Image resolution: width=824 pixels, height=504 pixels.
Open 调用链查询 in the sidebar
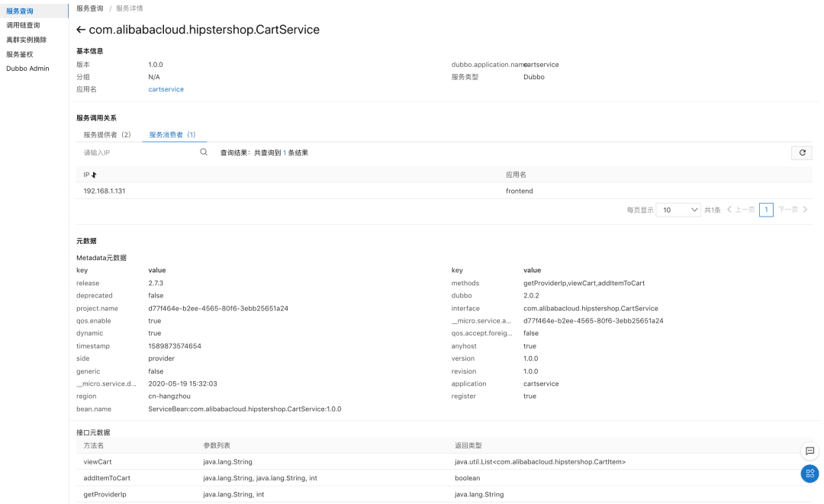(x=23, y=25)
